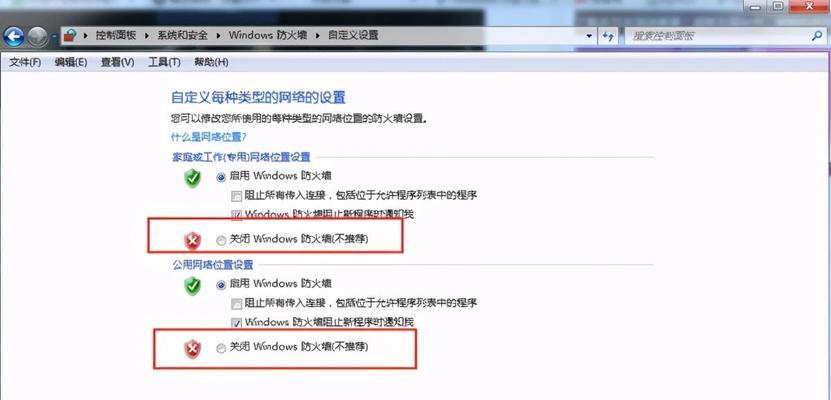Go to 控制面板 in breadcrumb
Screen dimensions: 831x400
(116, 36)
